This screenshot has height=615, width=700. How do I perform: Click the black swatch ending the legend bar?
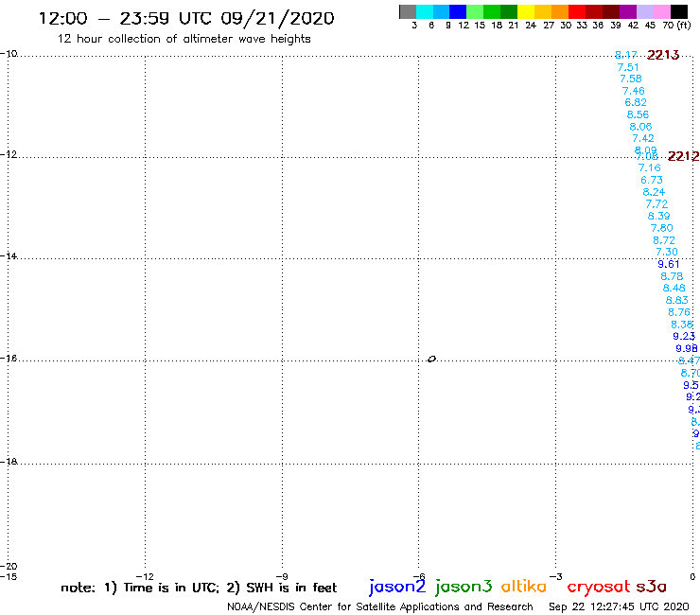click(678, 11)
